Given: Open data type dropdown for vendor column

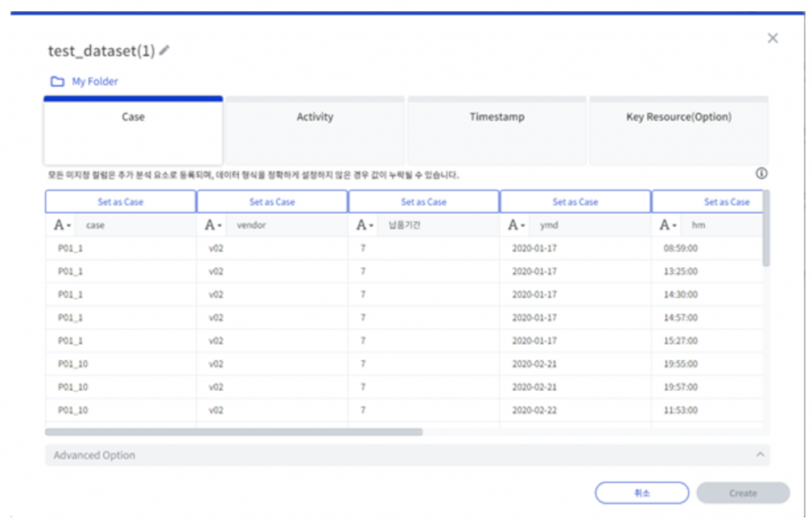Looking at the screenshot, I should (213, 225).
